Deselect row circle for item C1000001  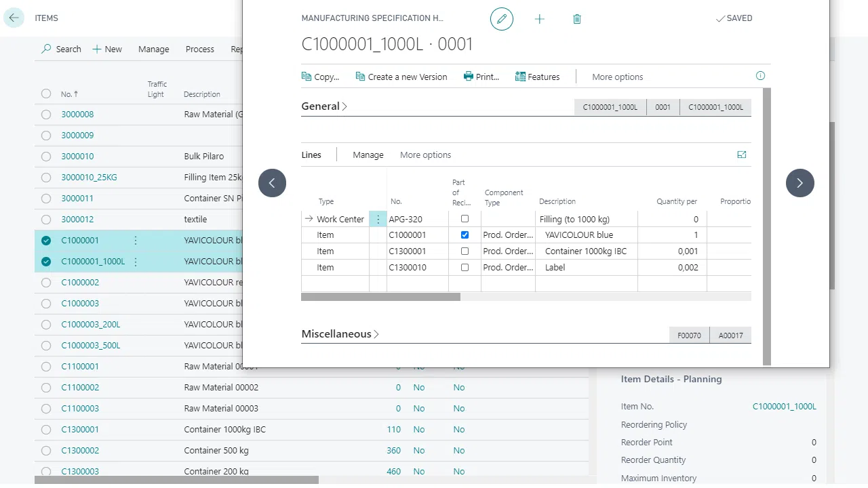pyautogui.click(x=46, y=241)
